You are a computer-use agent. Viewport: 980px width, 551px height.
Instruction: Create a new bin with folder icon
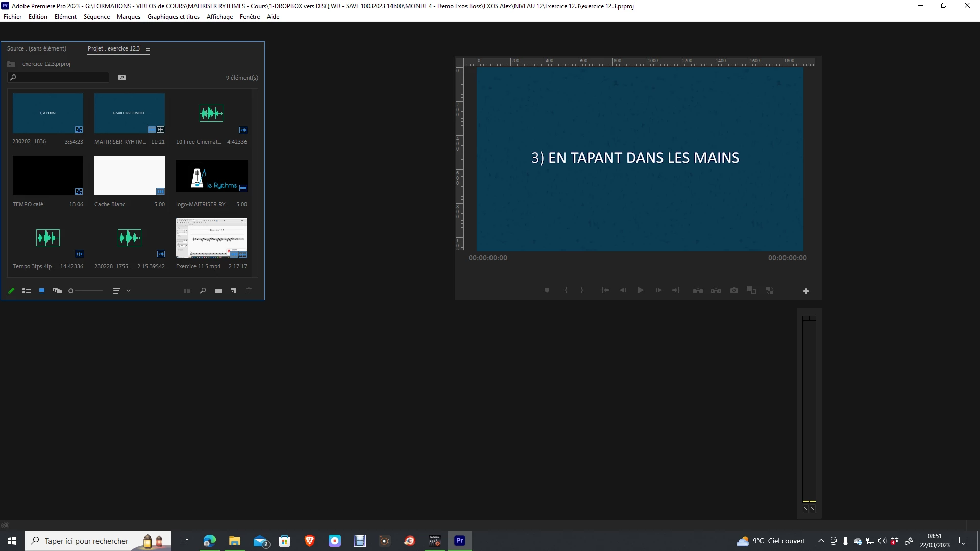coord(218,291)
